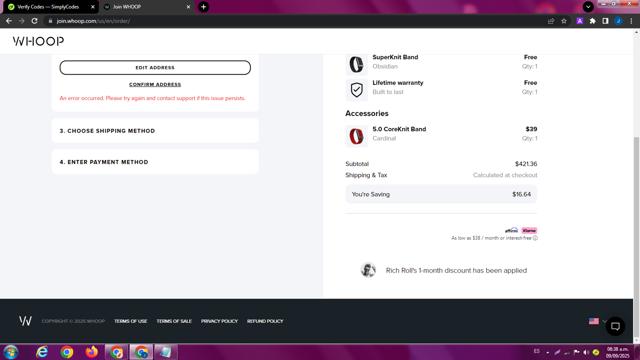Image resolution: width=640 pixels, height=360 pixels.
Task: Switch to the Join WHOOP tab
Action: [x=145, y=7]
